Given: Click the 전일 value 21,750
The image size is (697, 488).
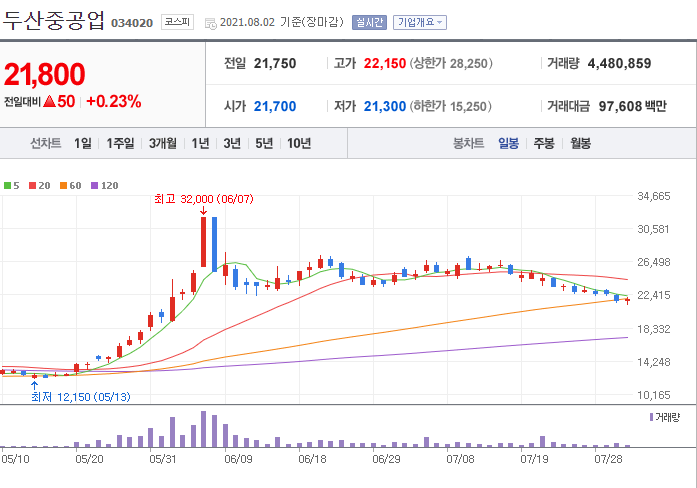Looking at the screenshot, I should (275, 64).
